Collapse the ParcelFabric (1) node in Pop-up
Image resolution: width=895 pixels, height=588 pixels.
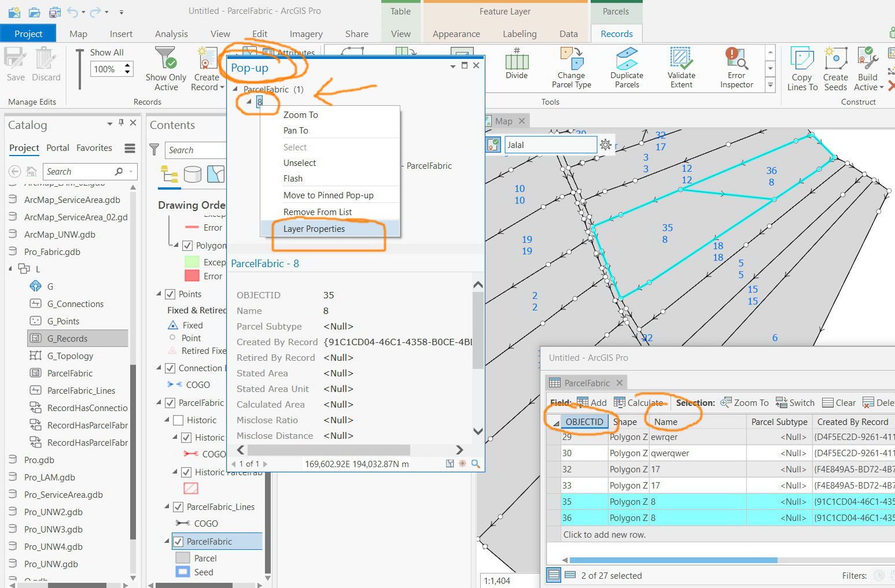(x=235, y=90)
